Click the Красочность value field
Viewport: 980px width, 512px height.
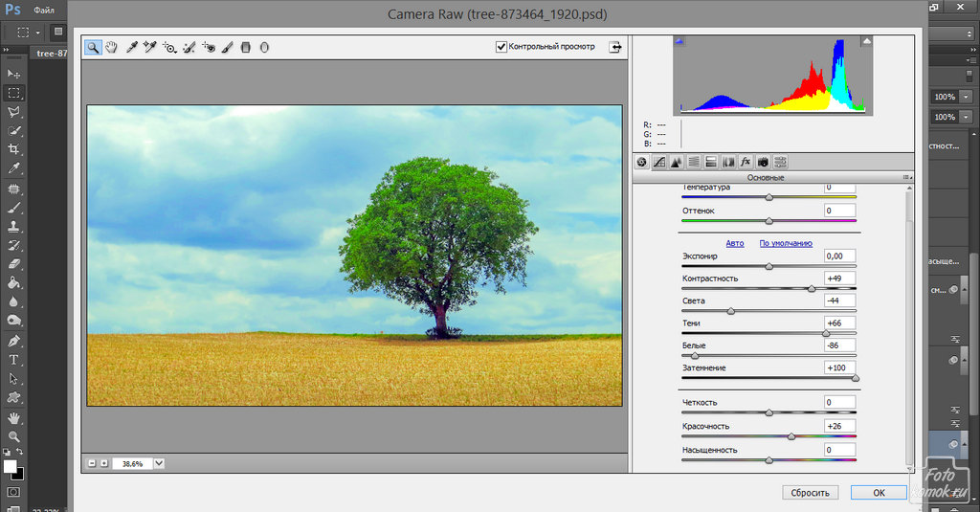pyautogui.click(x=839, y=426)
